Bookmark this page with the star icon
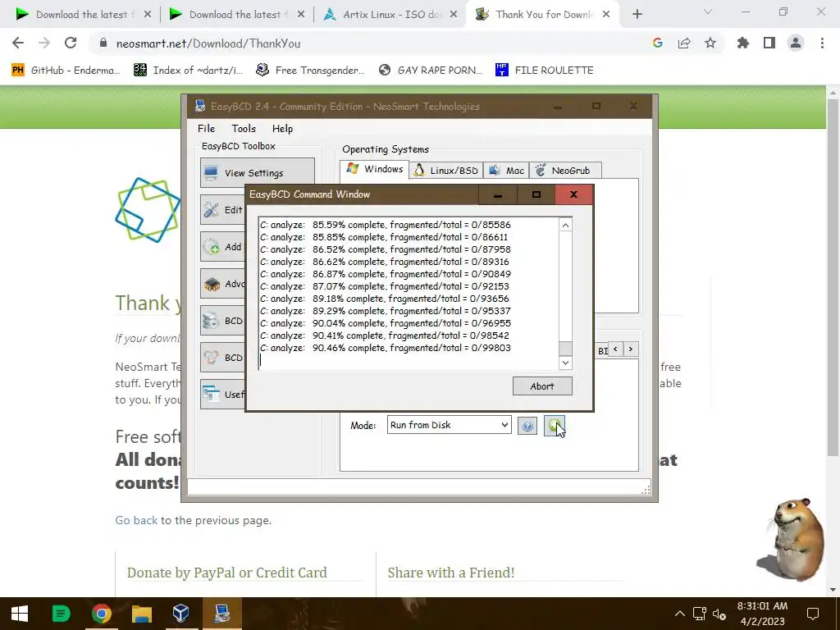840x630 pixels. coord(710,43)
